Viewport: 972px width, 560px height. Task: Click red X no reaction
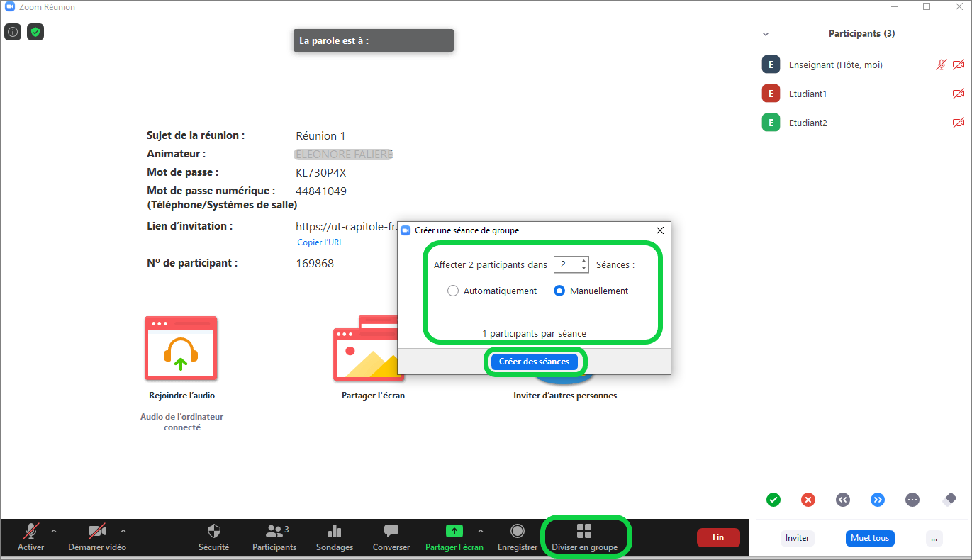(x=808, y=500)
